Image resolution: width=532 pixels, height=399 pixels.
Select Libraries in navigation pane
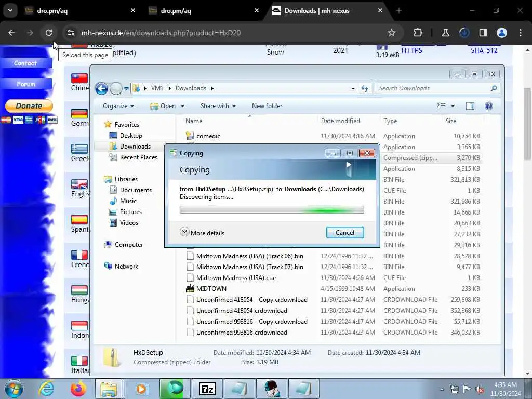pyautogui.click(x=126, y=179)
